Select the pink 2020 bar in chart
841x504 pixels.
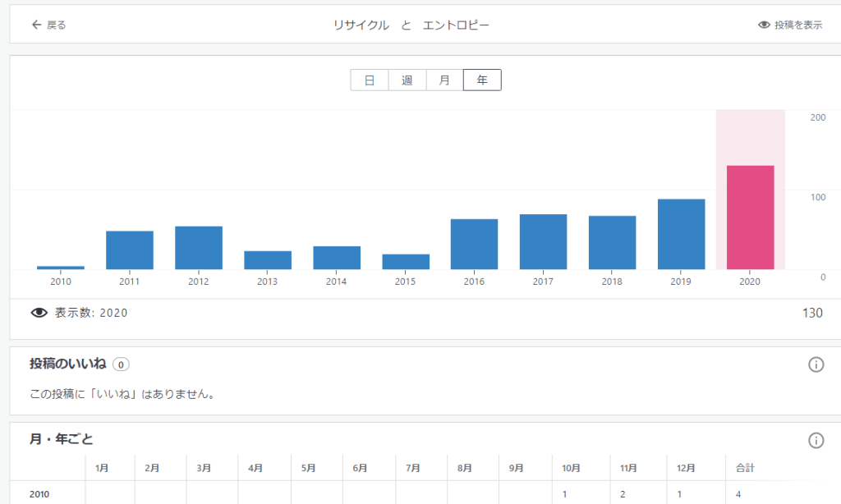coord(750,218)
